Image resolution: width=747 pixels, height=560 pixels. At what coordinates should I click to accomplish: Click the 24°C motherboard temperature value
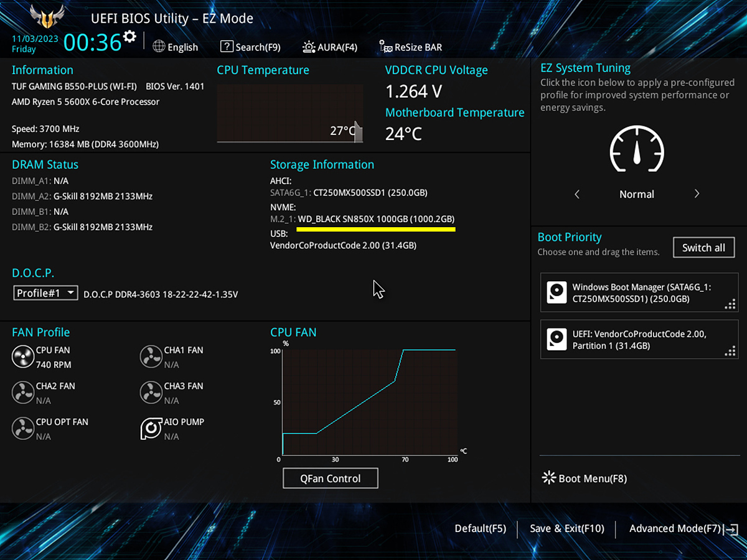pos(403,134)
